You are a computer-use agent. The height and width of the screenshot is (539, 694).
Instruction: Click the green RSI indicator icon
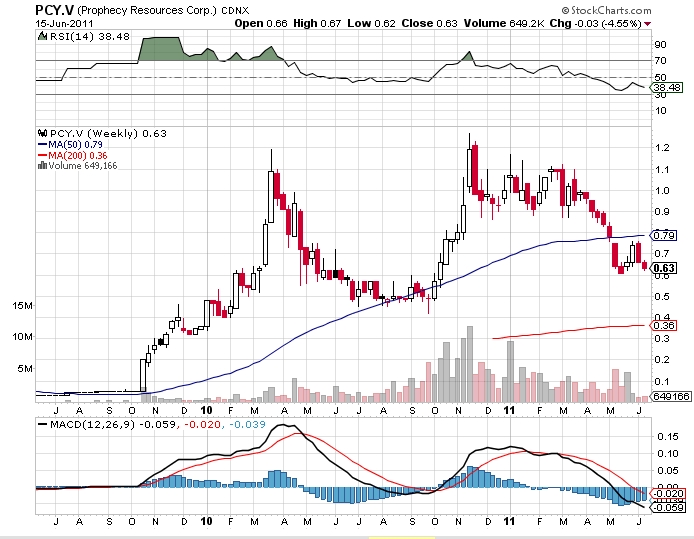pyautogui.click(x=42, y=36)
